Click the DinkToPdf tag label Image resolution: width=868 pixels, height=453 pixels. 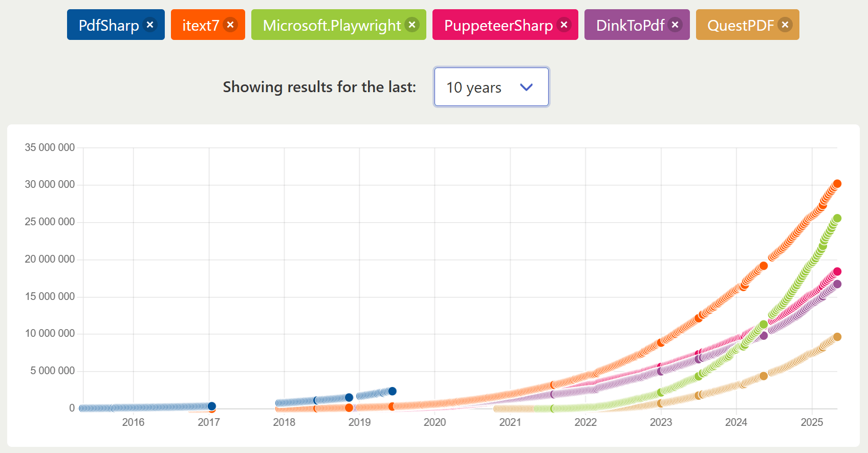630,25
